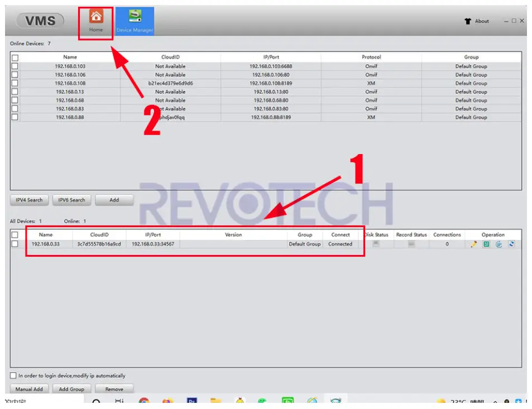Click the Version column header in added devices
Image resolution: width=532 pixels, height=409 pixels.
(233, 235)
